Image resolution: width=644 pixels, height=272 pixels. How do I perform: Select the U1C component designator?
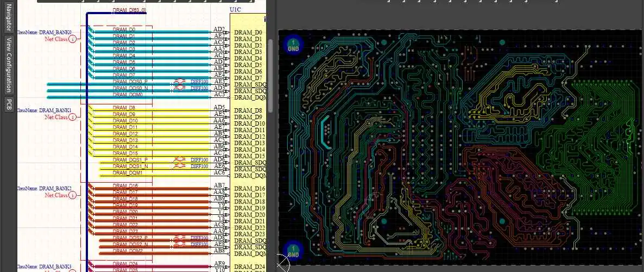pyautogui.click(x=236, y=10)
